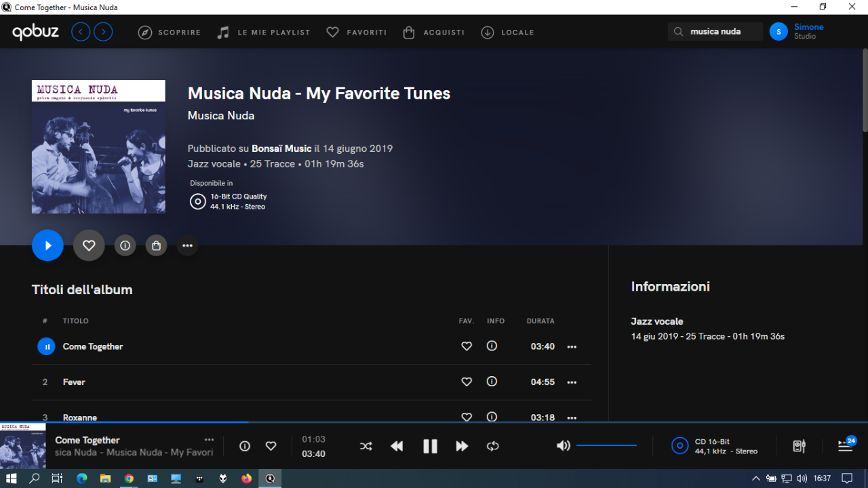The height and width of the screenshot is (488, 868).
Task: Open Le Mie Playlist
Action: pyautogui.click(x=263, y=32)
